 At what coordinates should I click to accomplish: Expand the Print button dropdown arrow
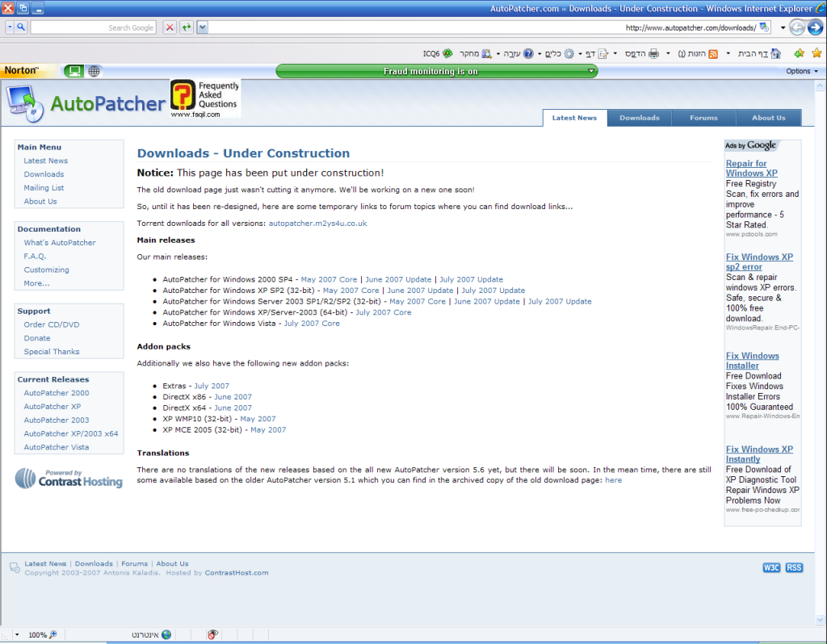coord(615,54)
